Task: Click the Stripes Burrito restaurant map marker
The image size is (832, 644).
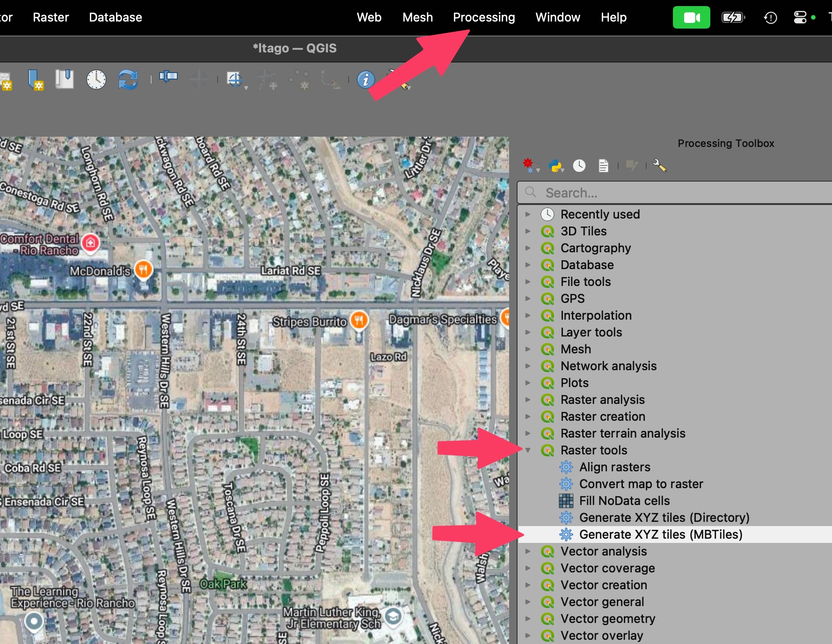Action: point(359,321)
